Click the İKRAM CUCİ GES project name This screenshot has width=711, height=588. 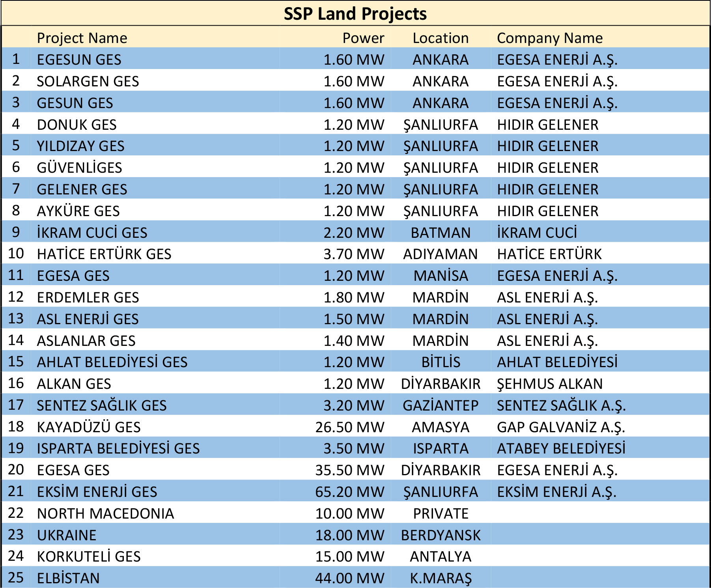click(x=92, y=233)
